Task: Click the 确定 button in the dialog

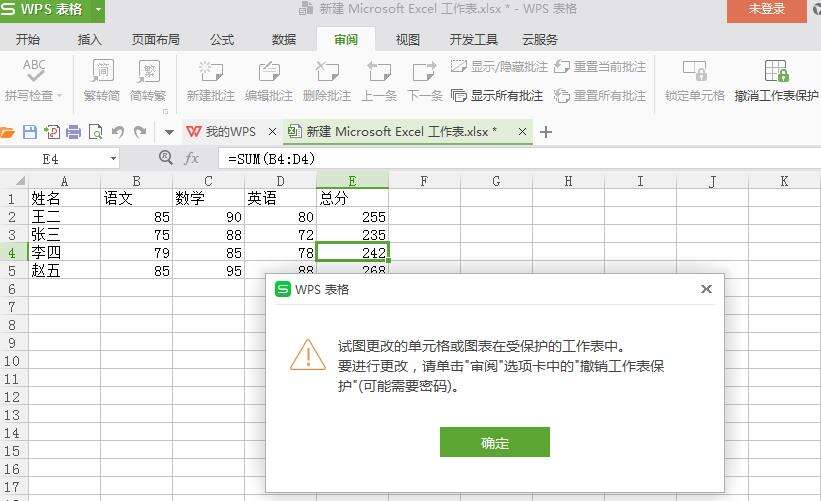Action: (x=495, y=442)
